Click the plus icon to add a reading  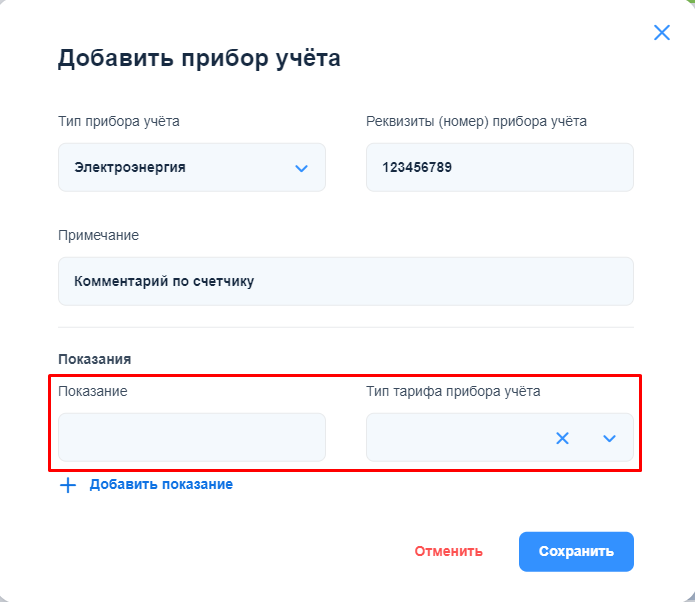68,485
